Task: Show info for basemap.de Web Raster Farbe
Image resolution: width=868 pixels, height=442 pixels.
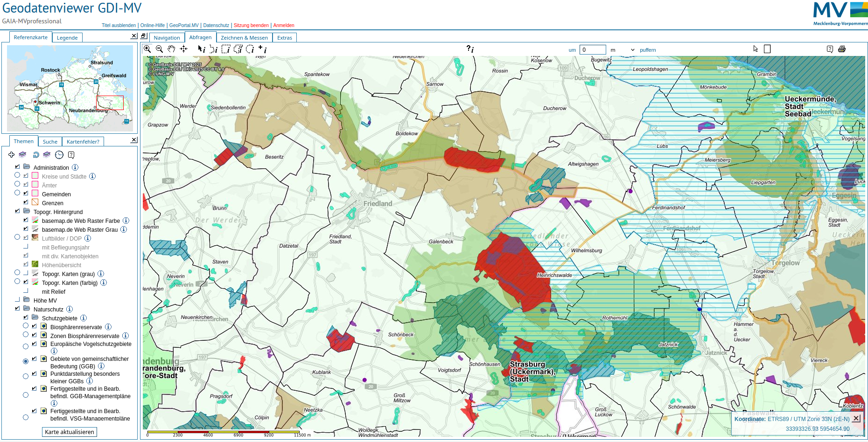Action: 126,221
